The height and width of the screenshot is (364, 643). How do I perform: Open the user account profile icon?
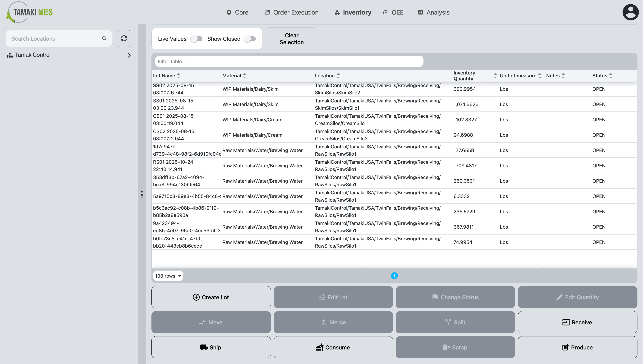pos(630,12)
